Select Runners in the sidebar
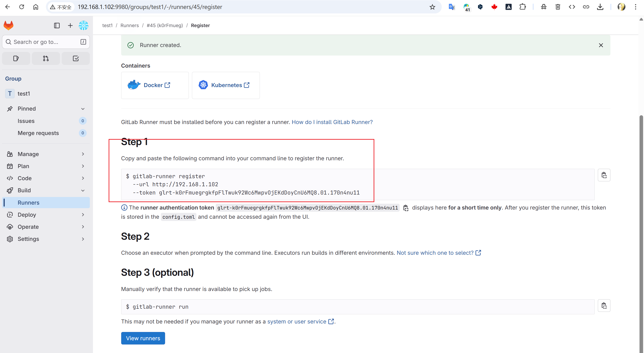This screenshot has width=644, height=353. [28, 203]
